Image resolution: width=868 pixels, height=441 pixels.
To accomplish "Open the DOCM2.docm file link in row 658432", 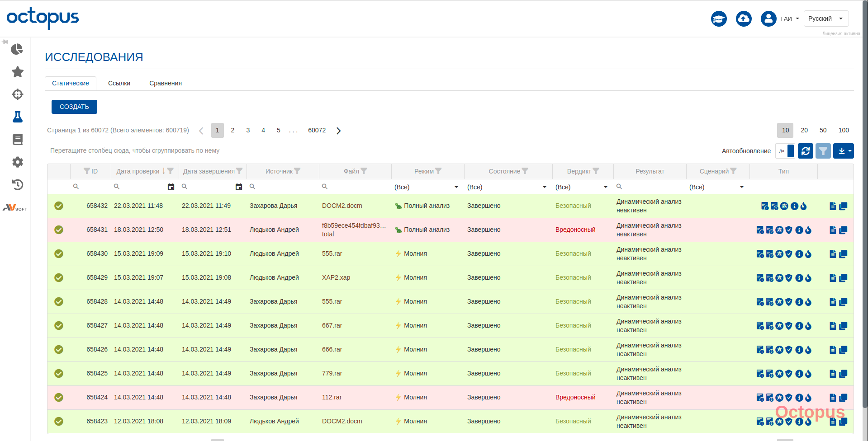I will click(x=342, y=206).
